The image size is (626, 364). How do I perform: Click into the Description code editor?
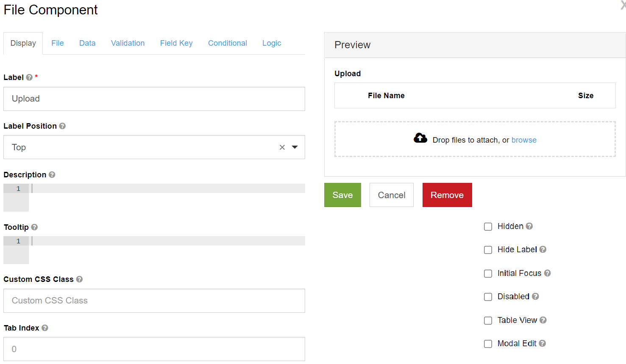tap(154, 198)
